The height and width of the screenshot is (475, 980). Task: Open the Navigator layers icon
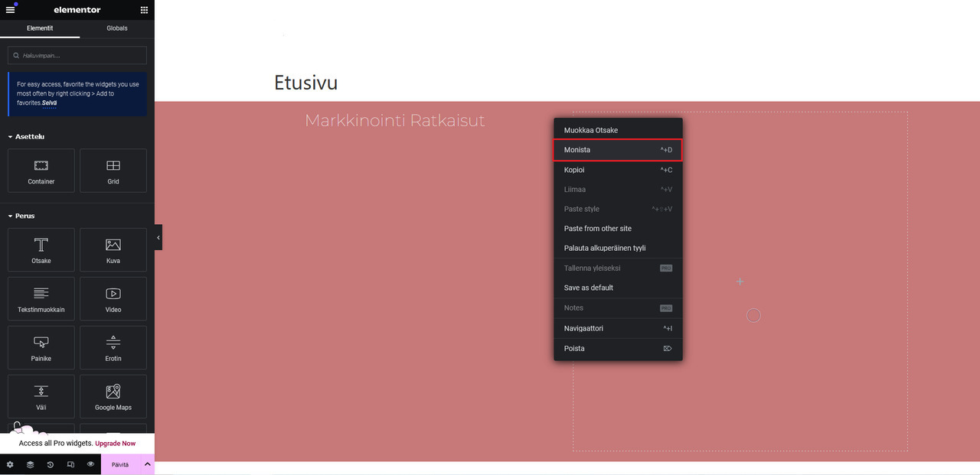30,464
